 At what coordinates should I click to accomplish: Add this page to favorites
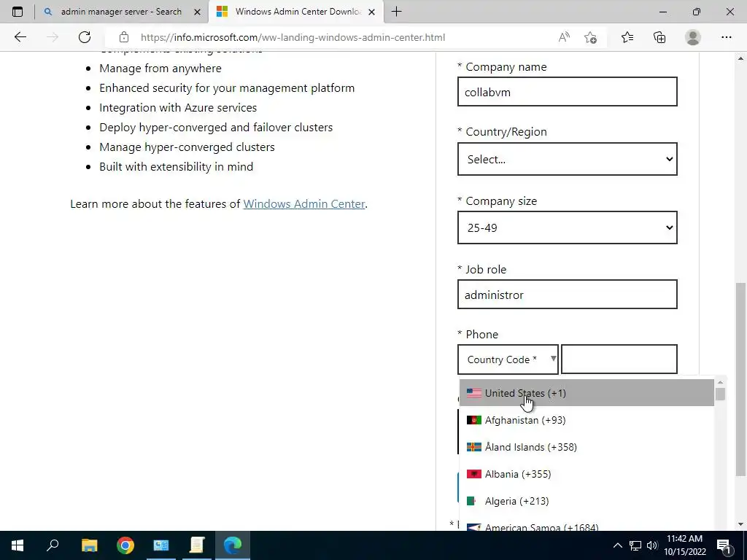[x=591, y=37]
